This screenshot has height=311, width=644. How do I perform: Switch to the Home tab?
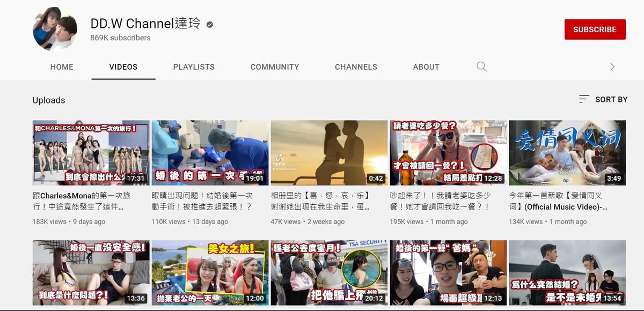(62, 67)
